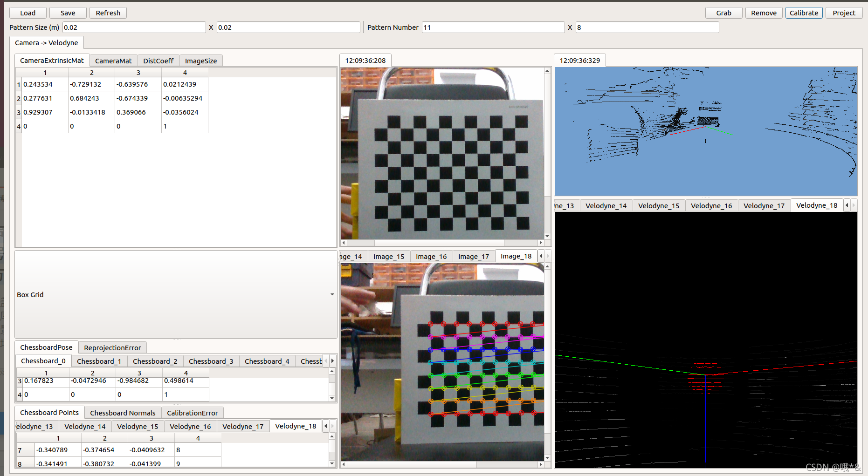The height and width of the screenshot is (476, 868).
Task: Select the Camera -> Velodyne tab
Action: [47, 43]
